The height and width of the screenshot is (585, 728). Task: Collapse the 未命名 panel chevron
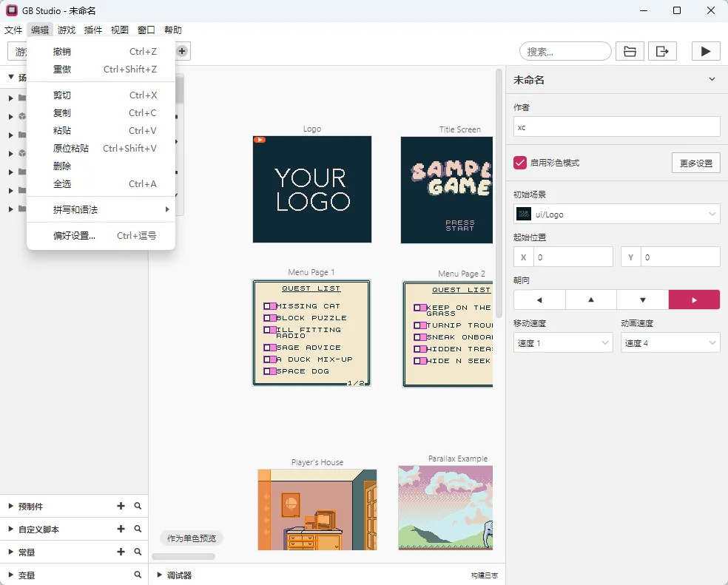[x=712, y=79]
